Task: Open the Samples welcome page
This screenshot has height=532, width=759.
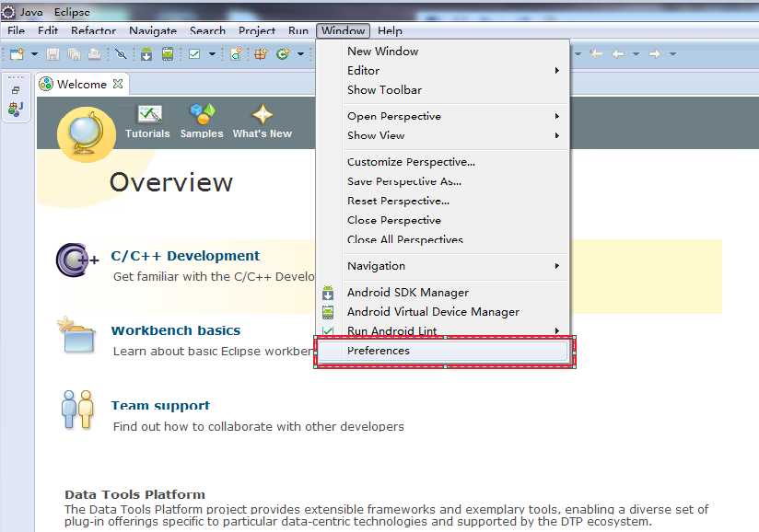Action: (202, 121)
